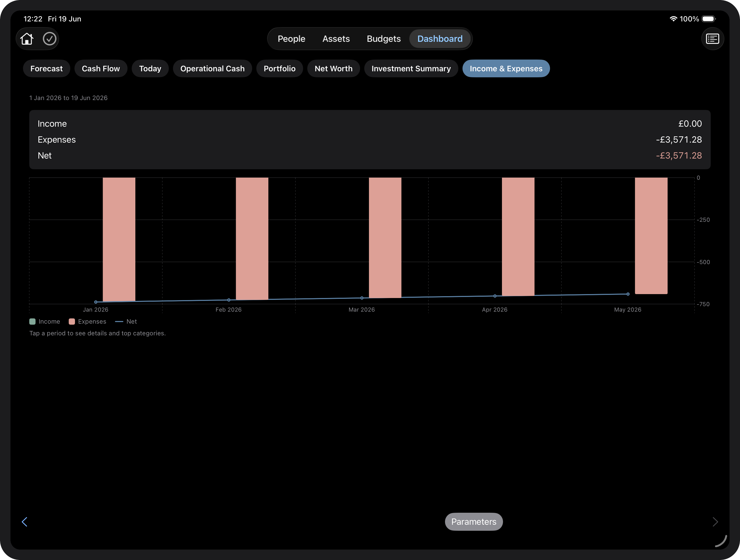
Task: Switch to the People tab
Action: [291, 39]
